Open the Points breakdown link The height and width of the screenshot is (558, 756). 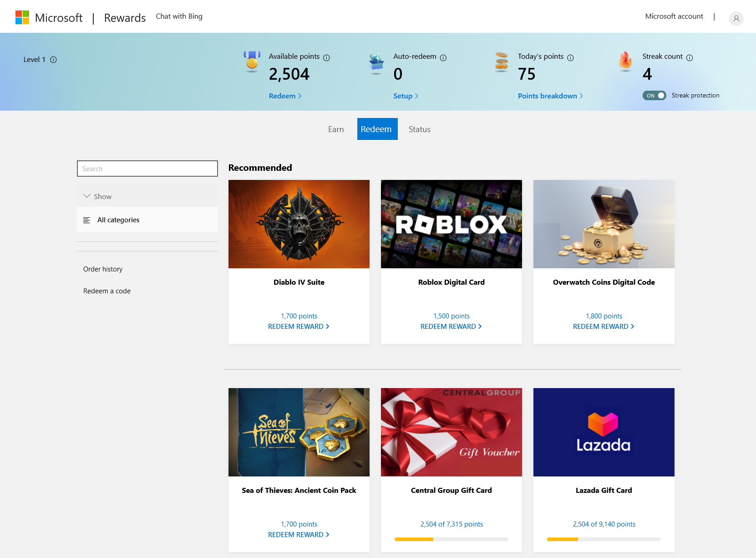(550, 96)
